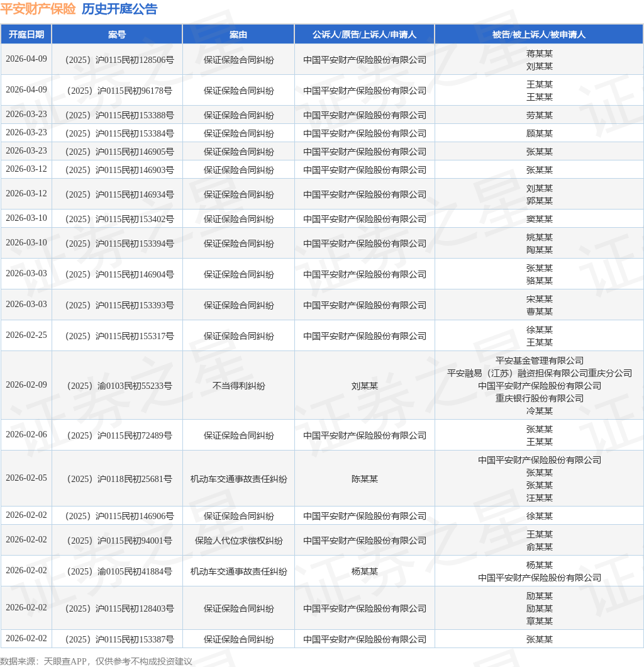The width and height of the screenshot is (644, 667).
Task: Click 保证保险合同纠纷 in the 沪0115民初155317号 row
Action: (238, 336)
